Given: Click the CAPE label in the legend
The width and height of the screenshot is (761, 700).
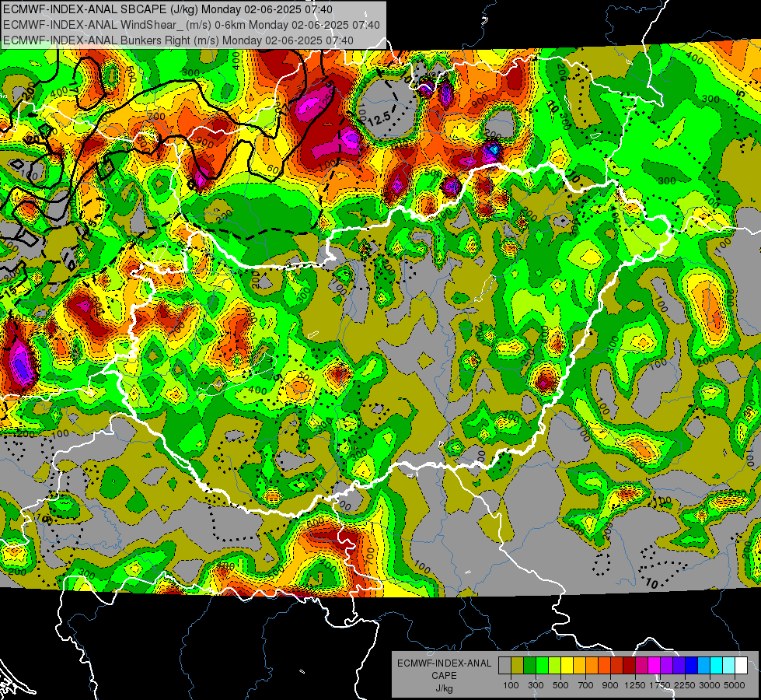Looking at the screenshot, I should [444, 676].
